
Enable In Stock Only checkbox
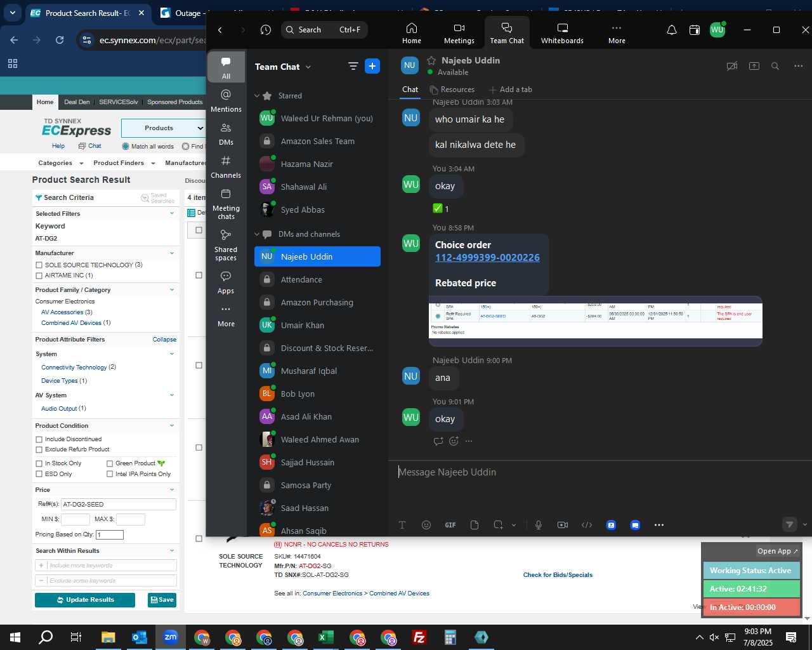[x=39, y=463]
